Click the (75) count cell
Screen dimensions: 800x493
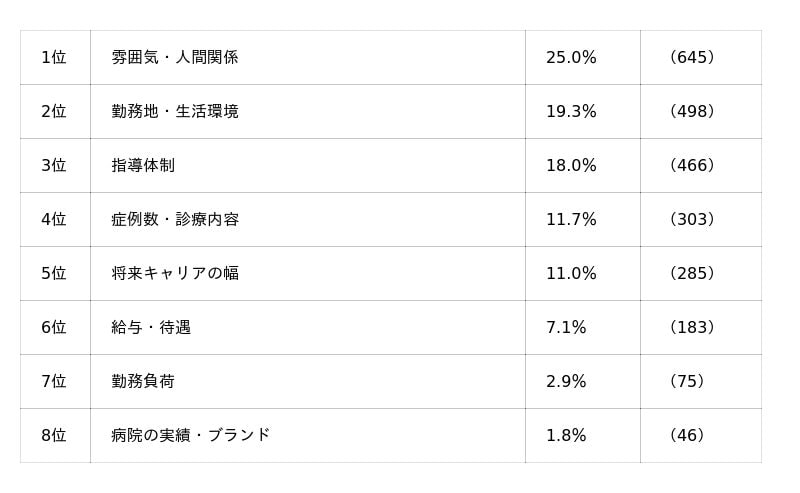687,382
